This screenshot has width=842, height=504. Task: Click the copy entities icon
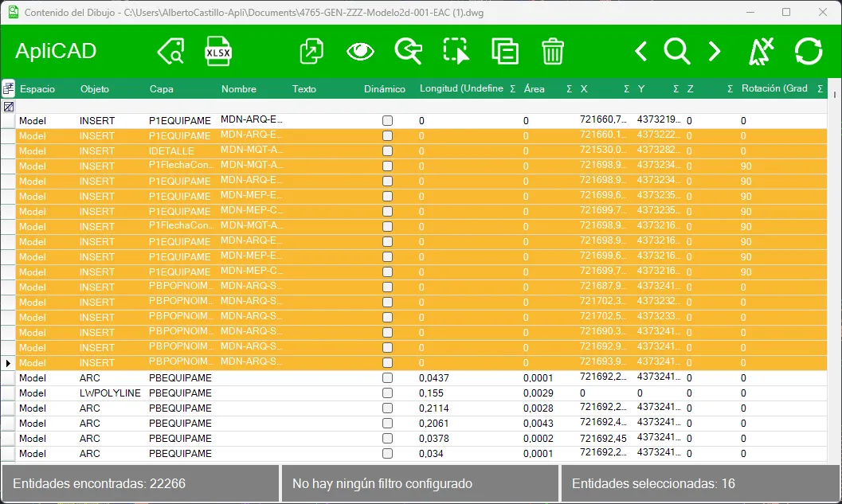[505, 52]
